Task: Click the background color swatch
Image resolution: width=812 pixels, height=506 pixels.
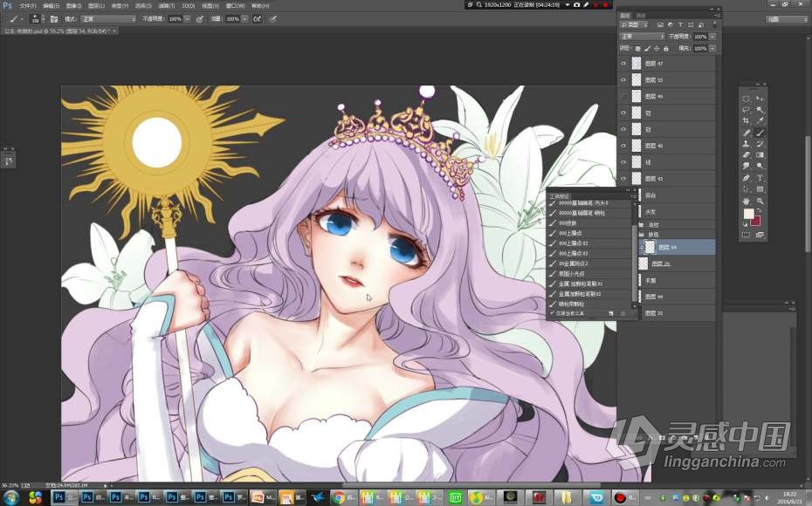Action: tap(757, 222)
